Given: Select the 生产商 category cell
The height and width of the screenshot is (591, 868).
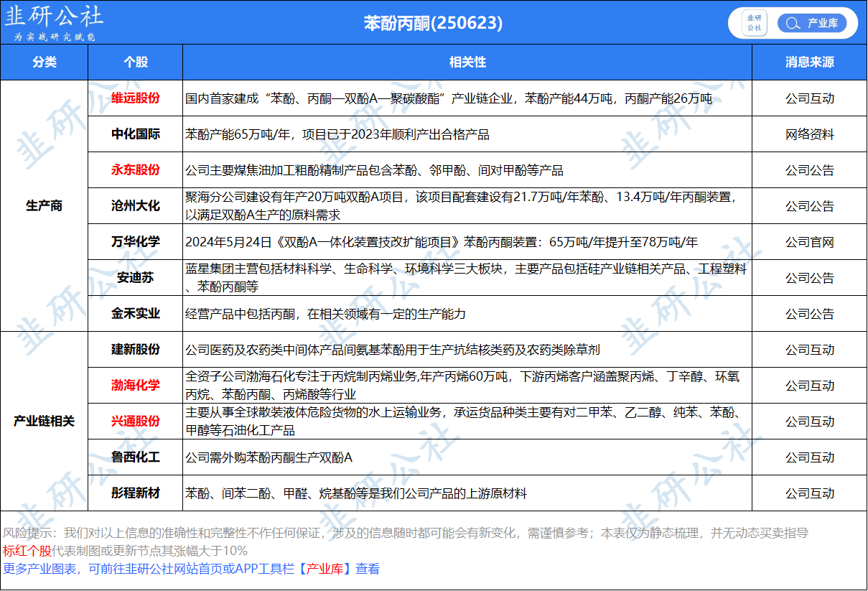Looking at the screenshot, I should click(x=45, y=206).
